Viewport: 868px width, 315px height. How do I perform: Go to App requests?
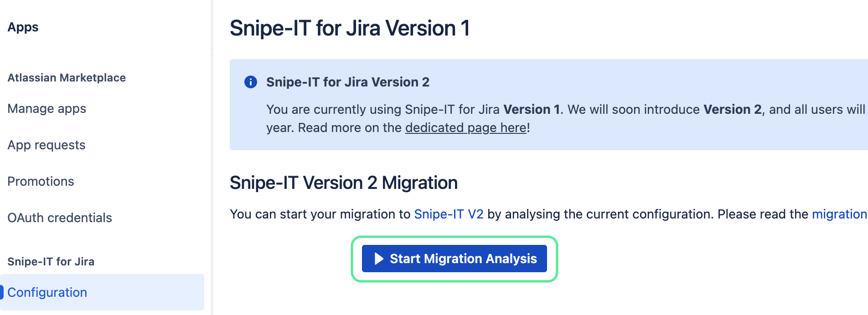pyautogui.click(x=46, y=145)
